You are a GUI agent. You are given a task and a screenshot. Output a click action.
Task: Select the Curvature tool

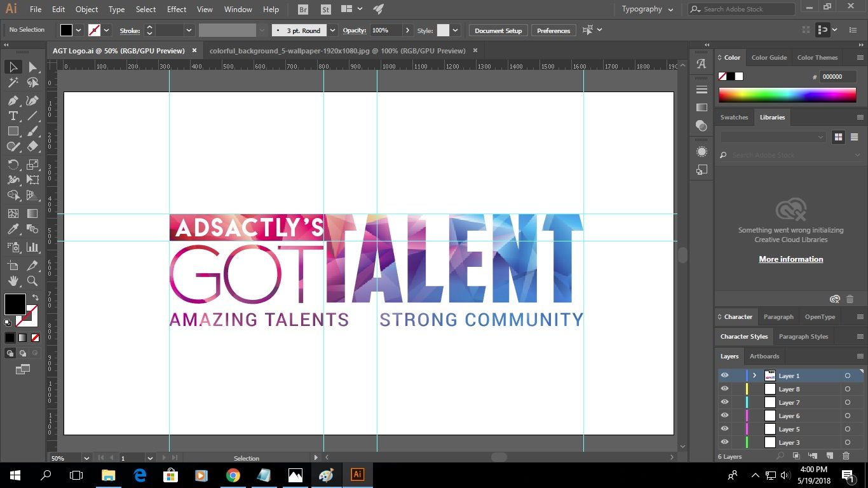32,100
